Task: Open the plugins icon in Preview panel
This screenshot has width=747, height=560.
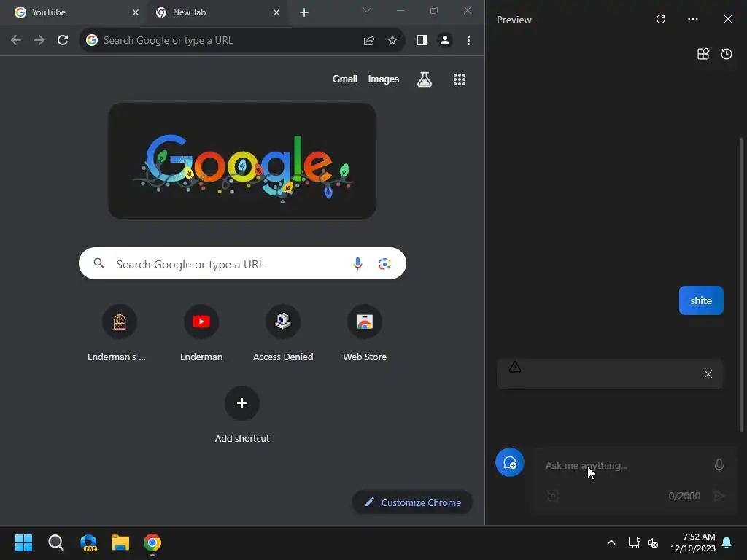Action: (x=703, y=54)
